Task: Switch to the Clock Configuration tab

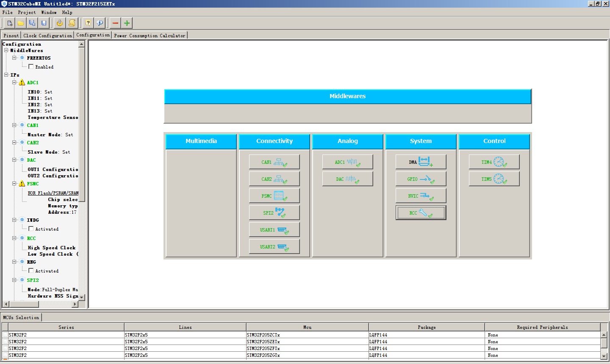Action: 48,36
